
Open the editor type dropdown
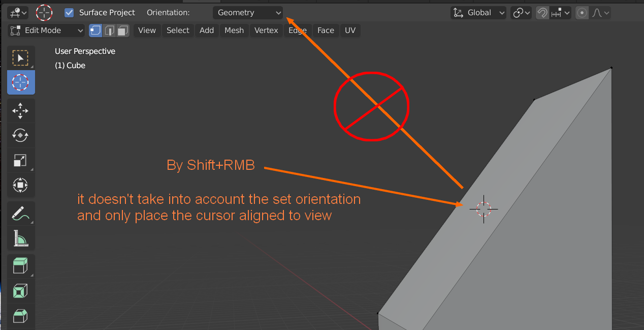click(x=18, y=12)
